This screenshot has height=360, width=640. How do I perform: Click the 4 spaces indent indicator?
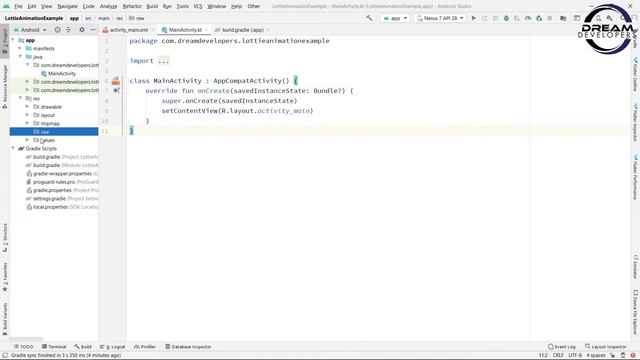click(x=596, y=355)
